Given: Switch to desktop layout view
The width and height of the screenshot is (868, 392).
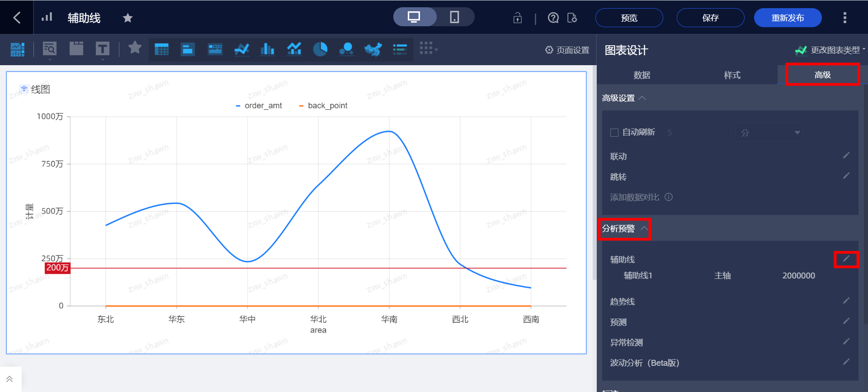Looking at the screenshot, I should point(414,17).
